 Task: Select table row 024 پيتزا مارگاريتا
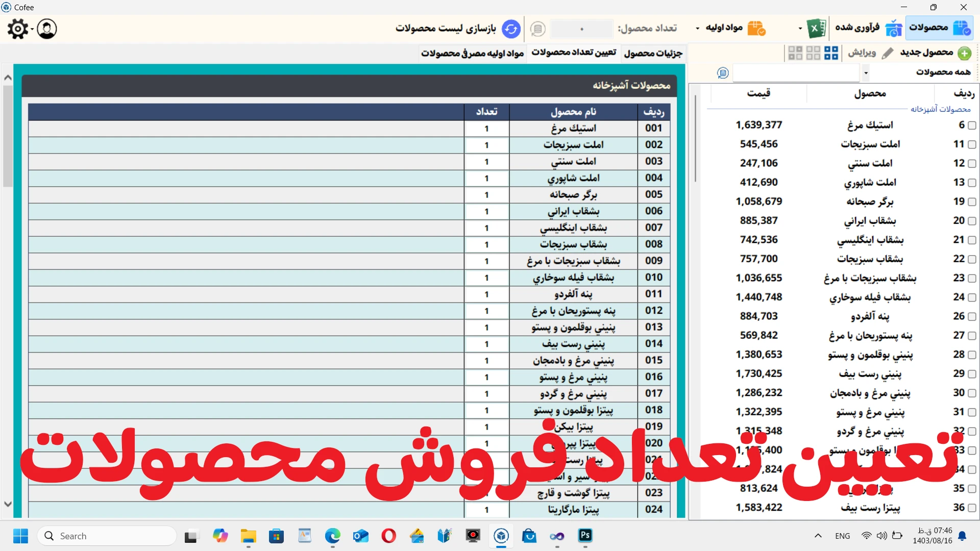350,510
